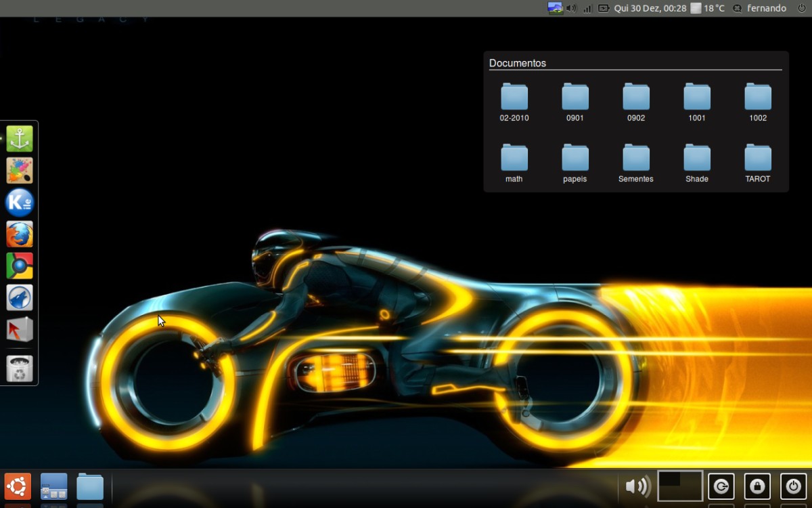Open Firefox from the side dock

pyautogui.click(x=20, y=234)
